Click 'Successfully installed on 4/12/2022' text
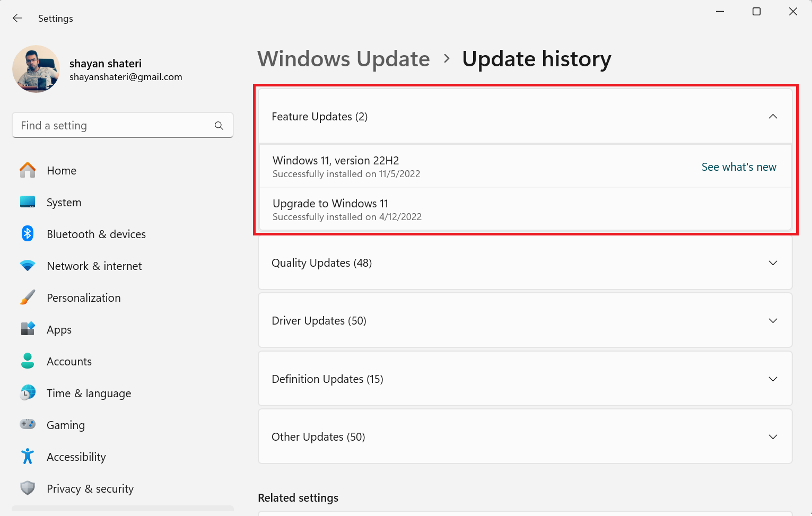Image resolution: width=812 pixels, height=516 pixels. click(347, 217)
